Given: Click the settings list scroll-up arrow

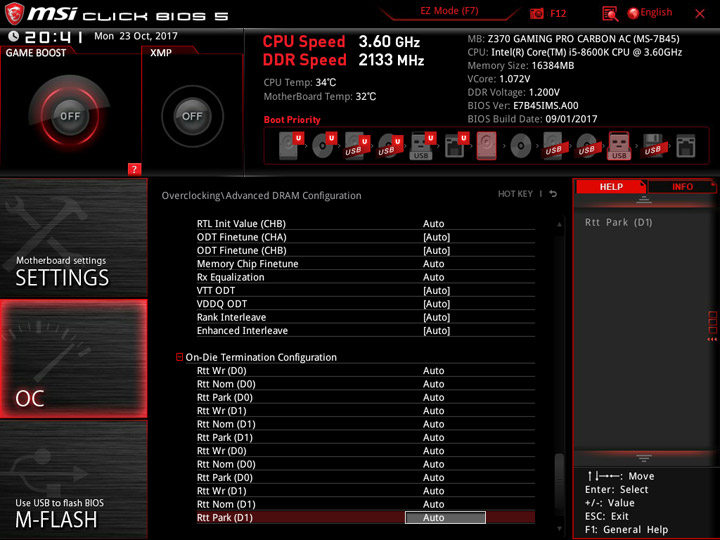Looking at the screenshot, I should pyautogui.click(x=559, y=225).
